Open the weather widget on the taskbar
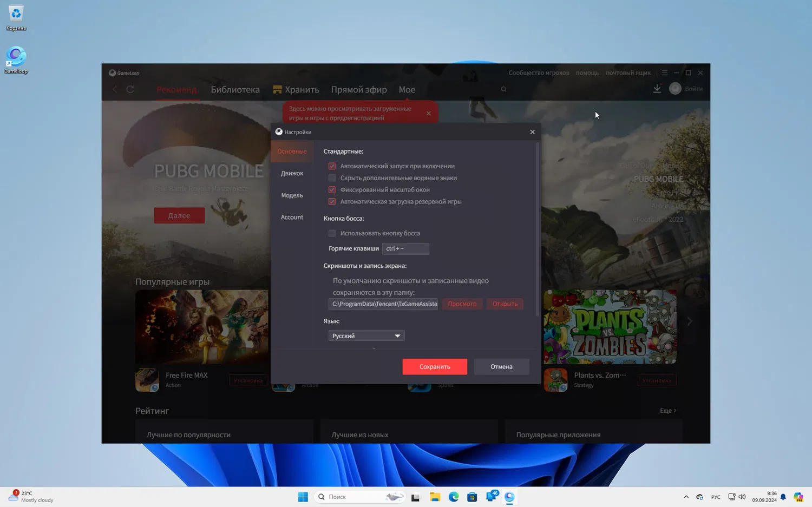The width and height of the screenshot is (812, 507). pos(31,496)
